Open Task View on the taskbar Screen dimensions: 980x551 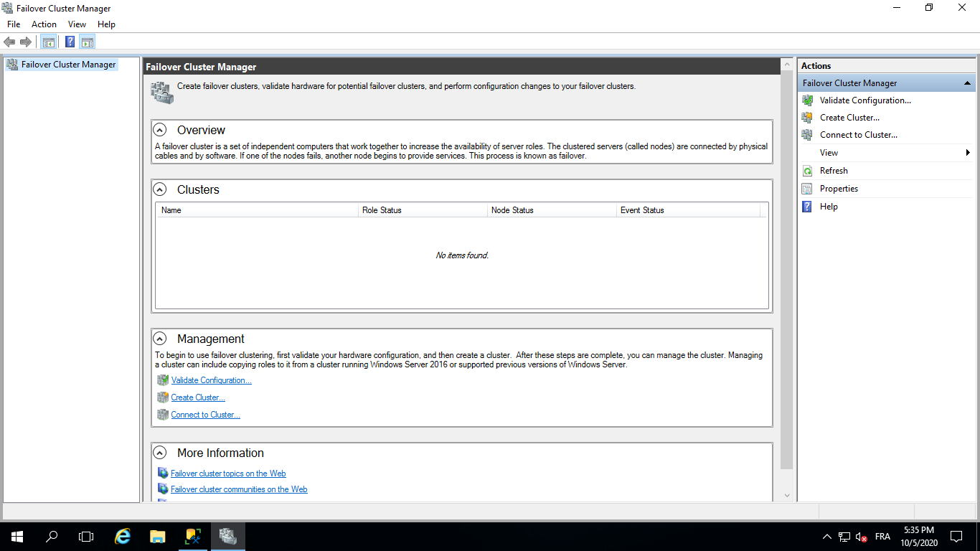pos(85,537)
